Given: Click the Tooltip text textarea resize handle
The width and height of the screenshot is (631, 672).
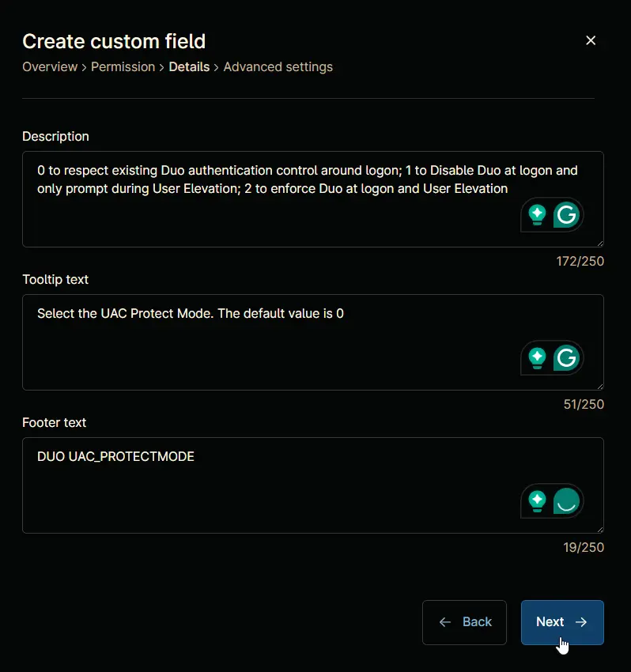Looking at the screenshot, I should pos(599,387).
